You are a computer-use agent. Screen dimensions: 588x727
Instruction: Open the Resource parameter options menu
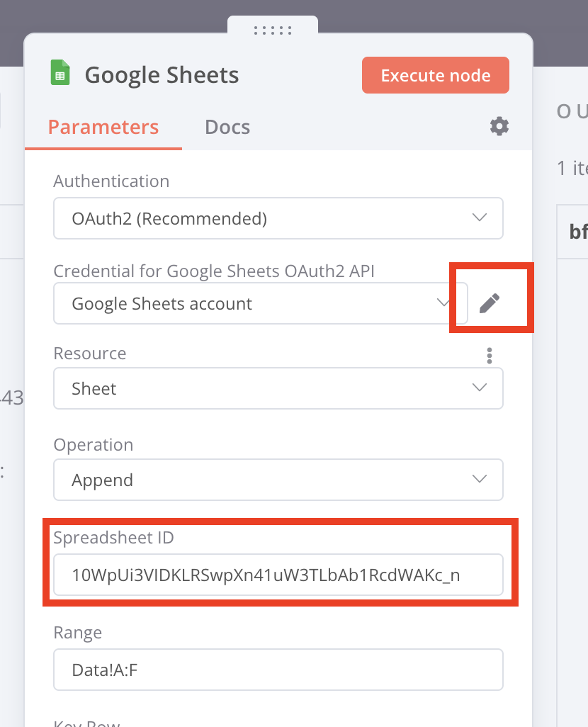pyautogui.click(x=489, y=355)
